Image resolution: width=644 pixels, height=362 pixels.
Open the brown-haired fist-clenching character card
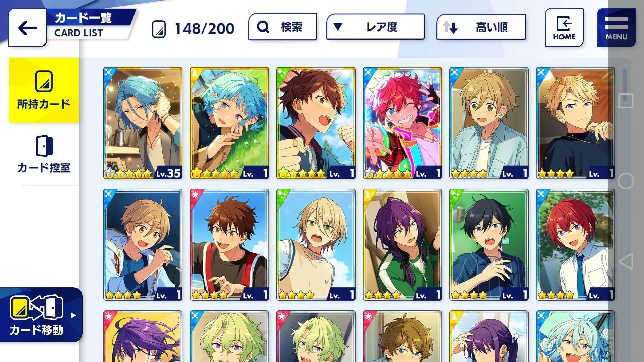pos(316,123)
